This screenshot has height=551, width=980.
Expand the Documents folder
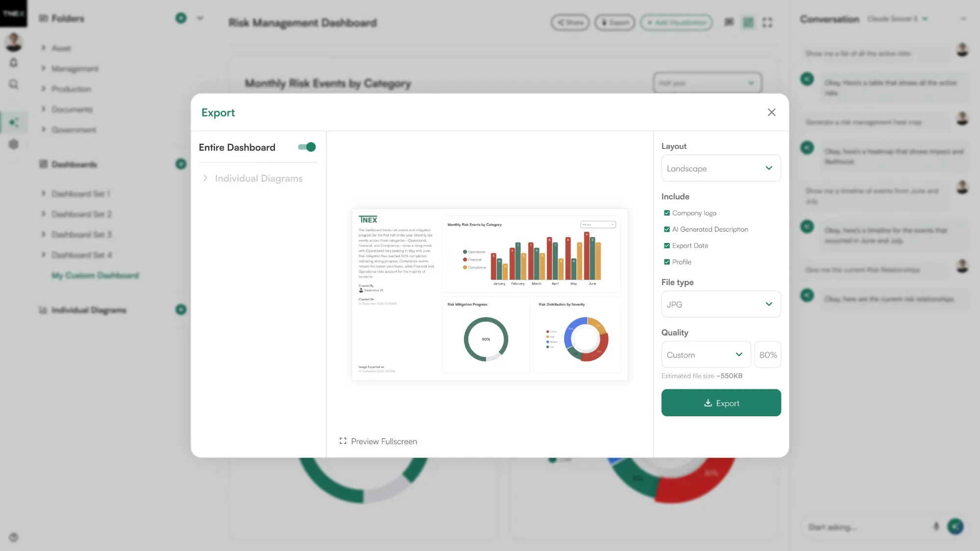coord(44,109)
